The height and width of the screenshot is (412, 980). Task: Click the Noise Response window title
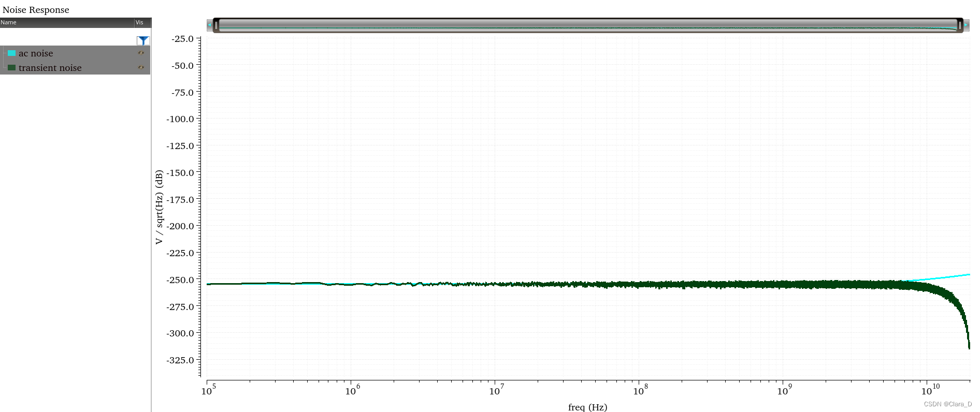pos(36,10)
